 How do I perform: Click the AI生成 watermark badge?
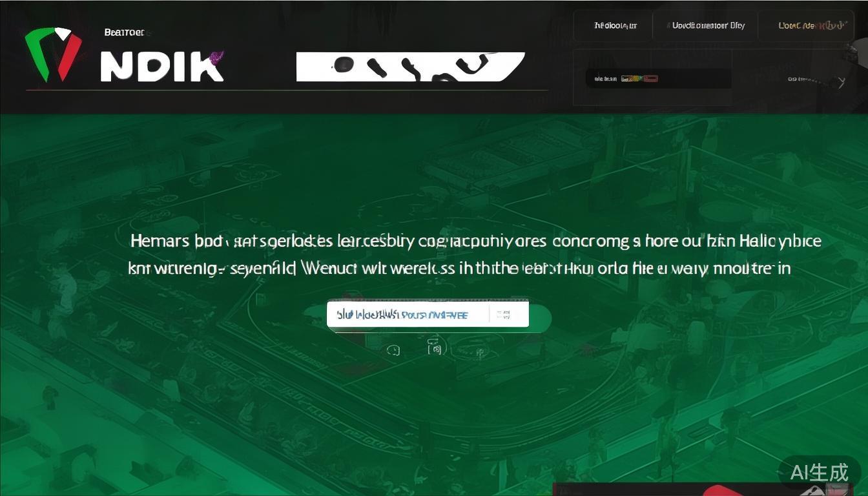pyautogui.click(x=819, y=472)
